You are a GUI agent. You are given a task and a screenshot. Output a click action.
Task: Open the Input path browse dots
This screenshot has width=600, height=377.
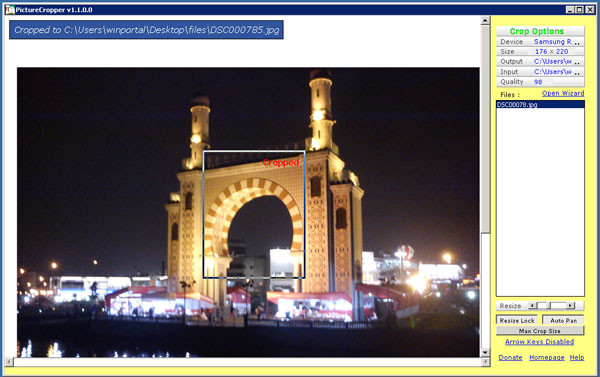[x=577, y=72]
